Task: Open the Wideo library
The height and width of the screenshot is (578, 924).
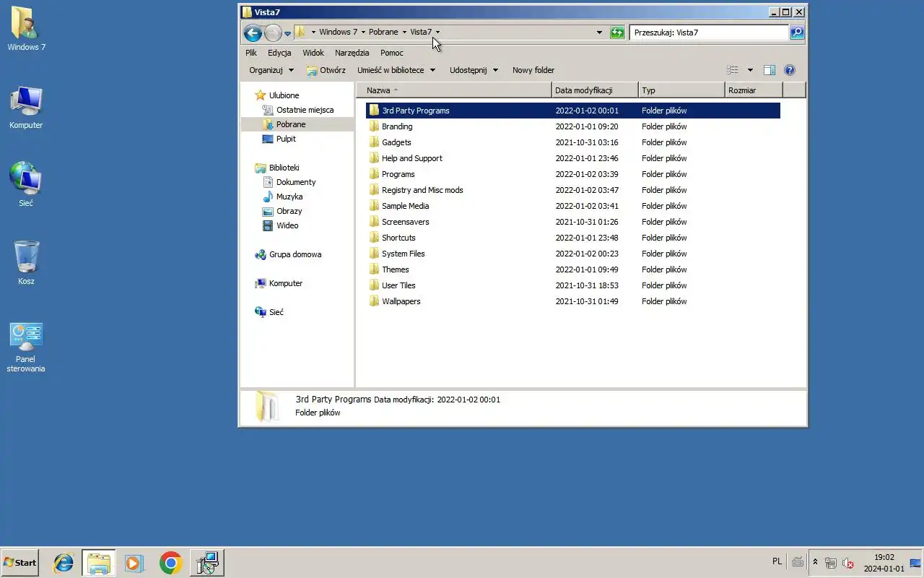Action: 280,225
